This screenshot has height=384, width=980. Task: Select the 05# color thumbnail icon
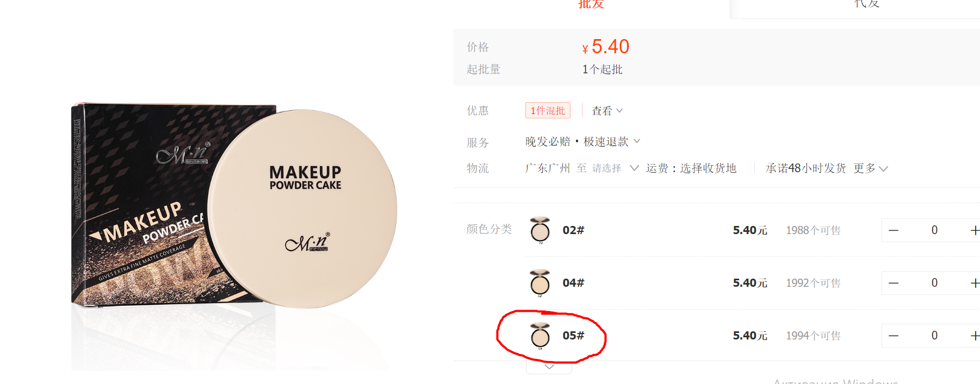540,336
